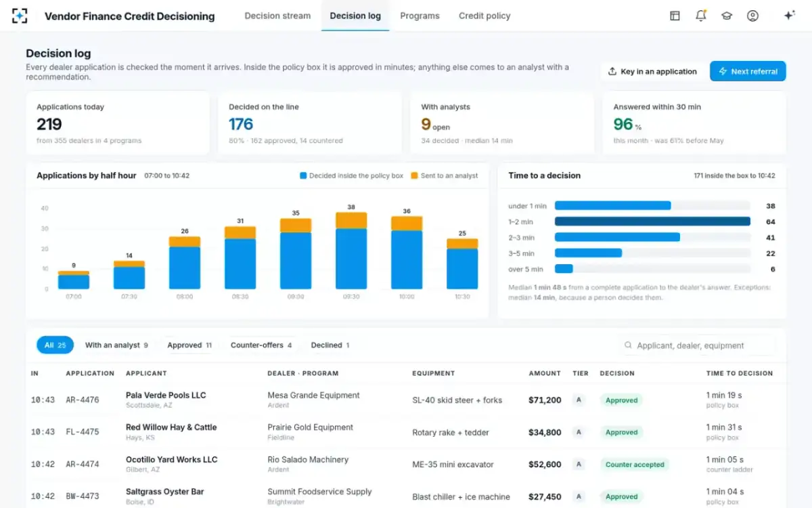The height and width of the screenshot is (508, 812).
Task: Click the Vendor Finance app logo icon
Action: (20, 16)
